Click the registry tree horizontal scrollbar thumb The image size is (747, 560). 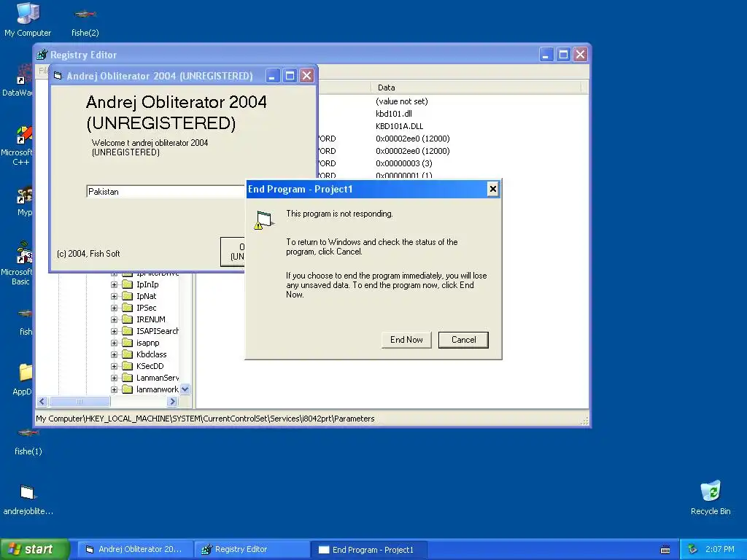coord(80,402)
